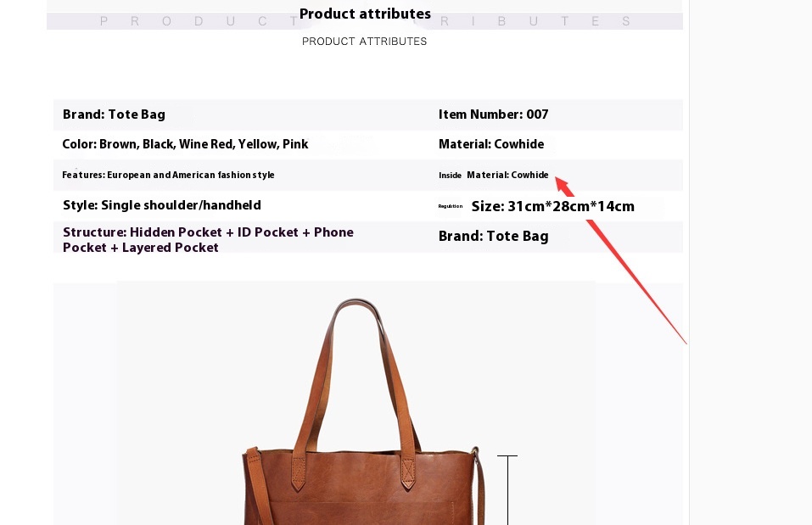Click the Material: Cowhide attribute
The height and width of the screenshot is (525, 812).
[x=491, y=144]
